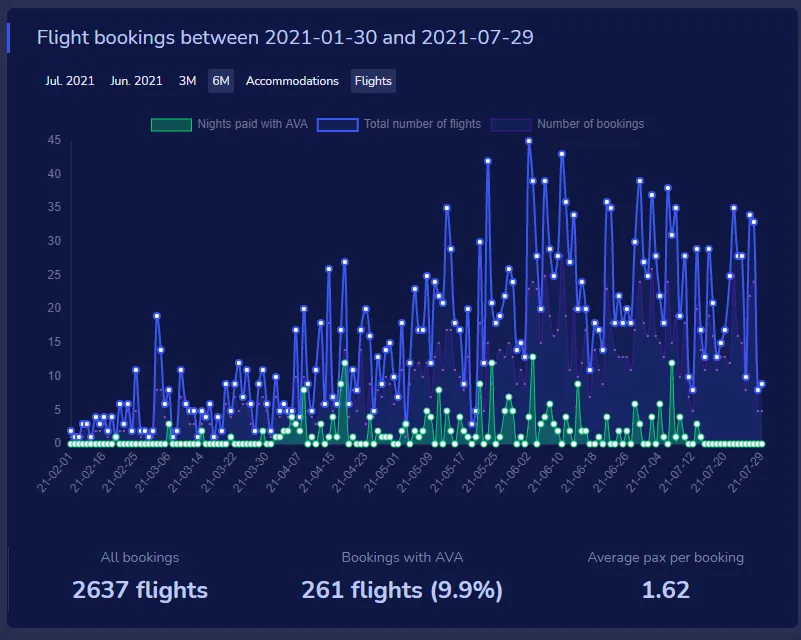Hide the Number of bookings series label
Viewport: 801px width, 640px height.
coord(591,124)
